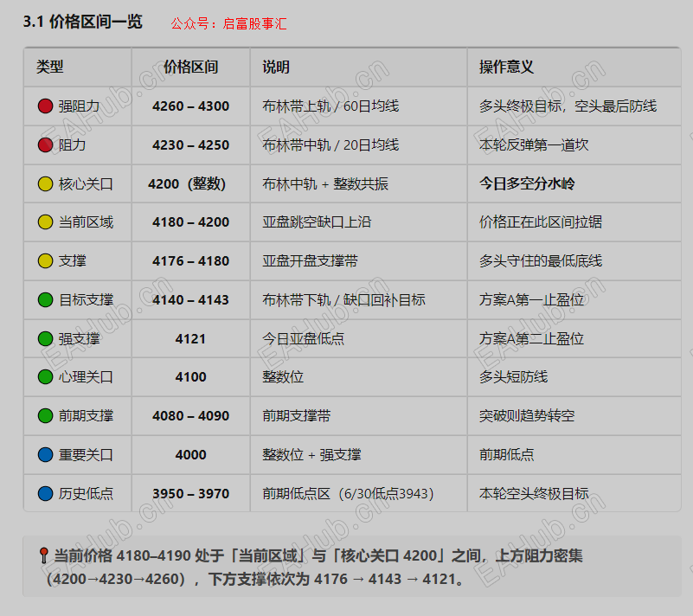Click the 类型 column header
Image resolution: width=693 pixels, height=616 pixels.
[x=50, y=67]
